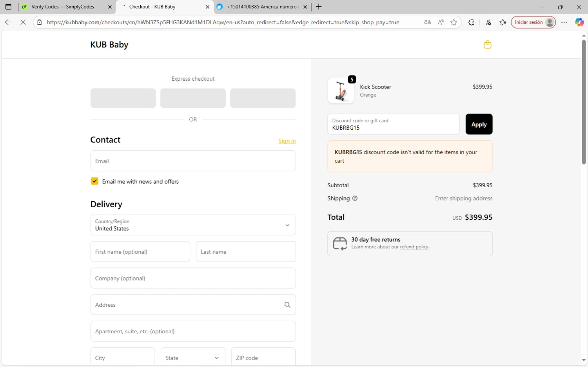
Task: Click the KUB Baby store title
Action: pyautogui.click(x=109, y=45)
